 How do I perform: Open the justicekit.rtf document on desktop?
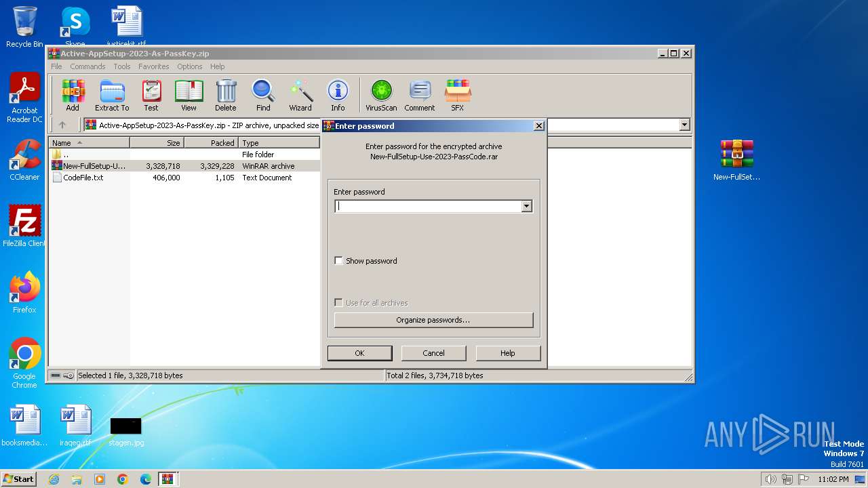[127, 26]
